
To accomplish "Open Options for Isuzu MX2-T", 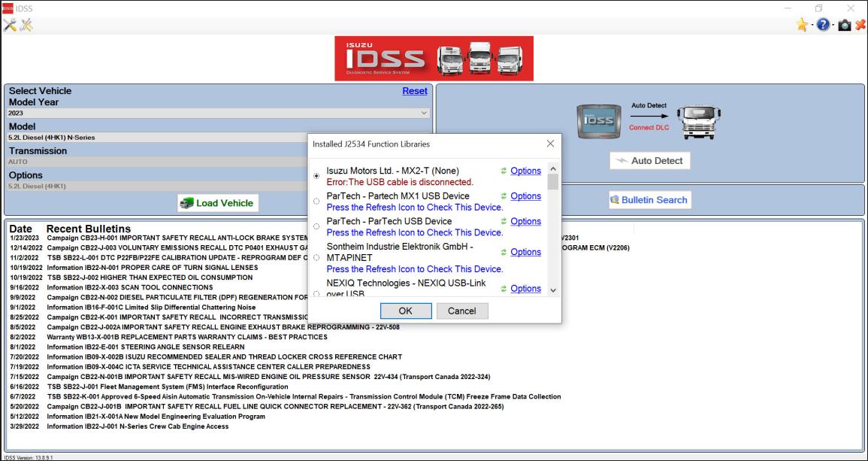I will (525, 171).
